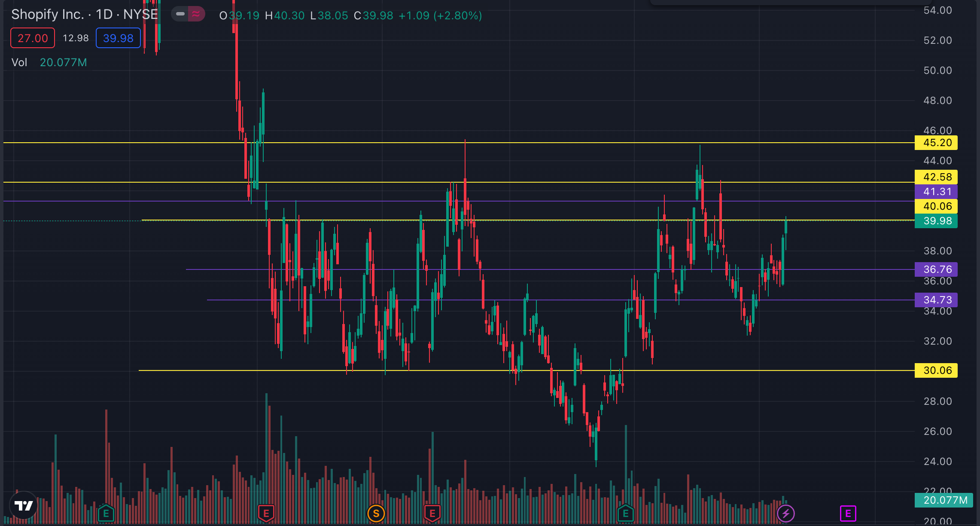Open the leftmost red E earnings marker
The height and width of the screenshot is (526, 980).
[266, 513]
